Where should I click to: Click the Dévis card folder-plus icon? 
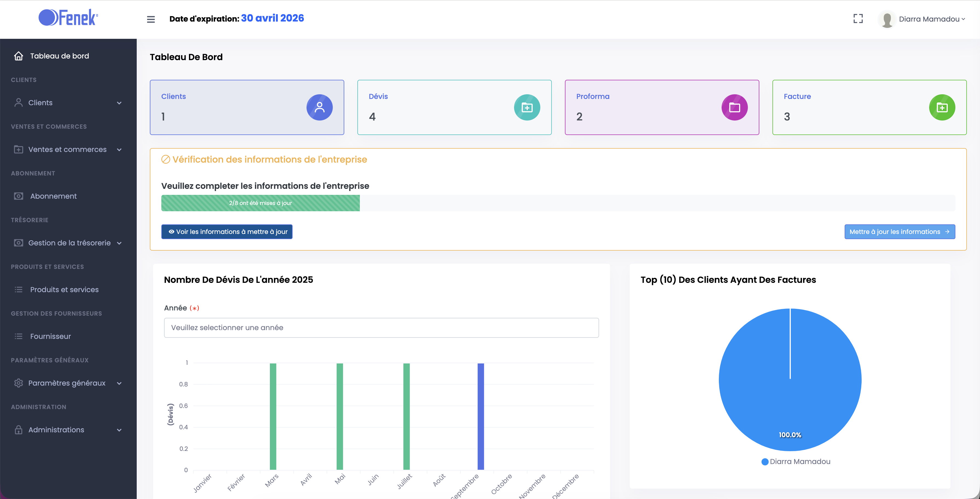(x=527, y=107)
